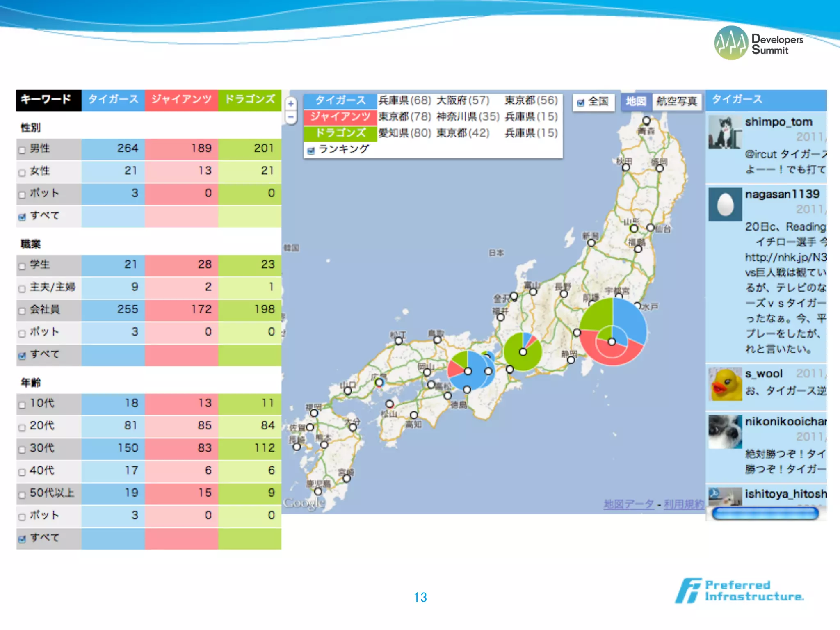Click the green Nagoya pie chart marker

pyautogui.click(x=522, y=352)
